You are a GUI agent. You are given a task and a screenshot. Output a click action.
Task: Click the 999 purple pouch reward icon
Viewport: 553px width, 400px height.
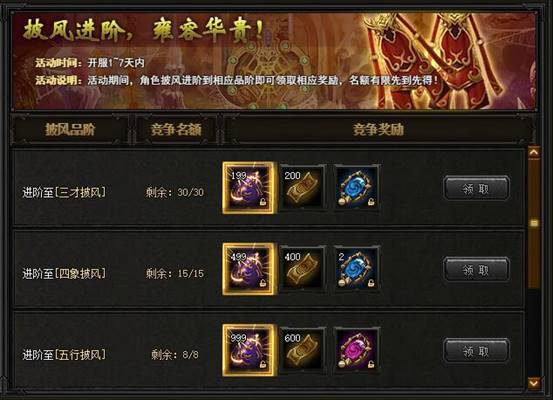(249, 350)
